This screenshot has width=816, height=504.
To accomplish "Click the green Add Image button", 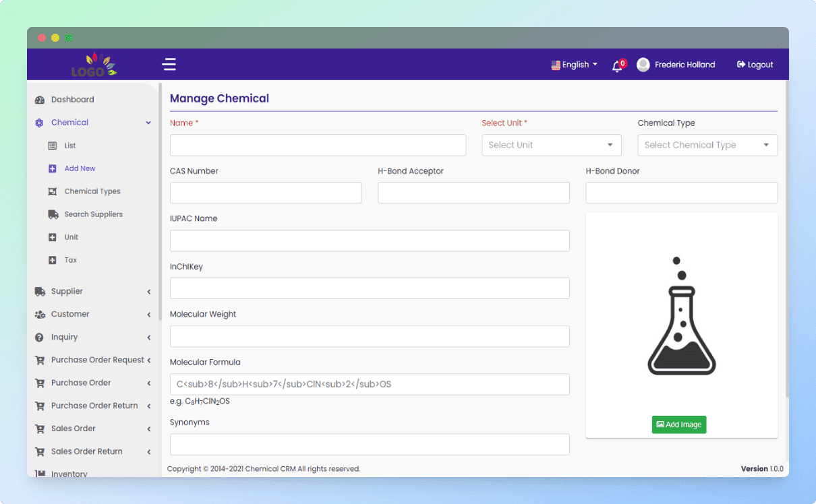I will (679, 424).
